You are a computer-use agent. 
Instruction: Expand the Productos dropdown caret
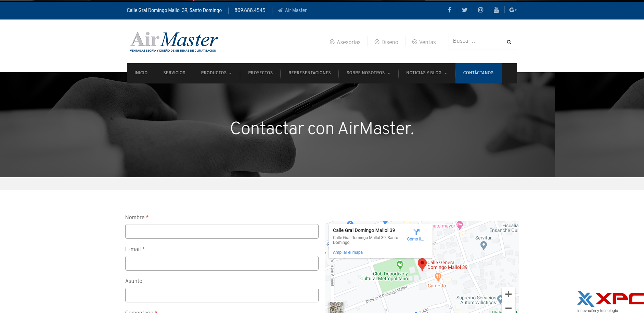tap(230, 73)
